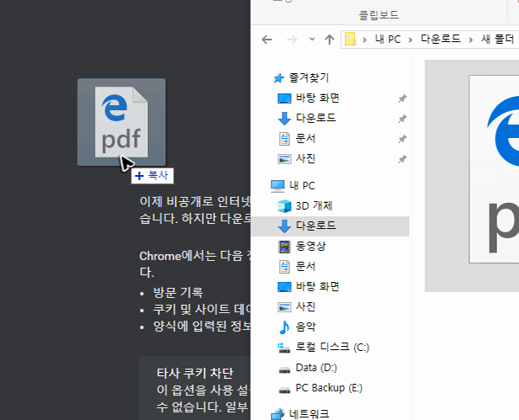Click the 네트워크 network icon

click(x=278, y=414)
